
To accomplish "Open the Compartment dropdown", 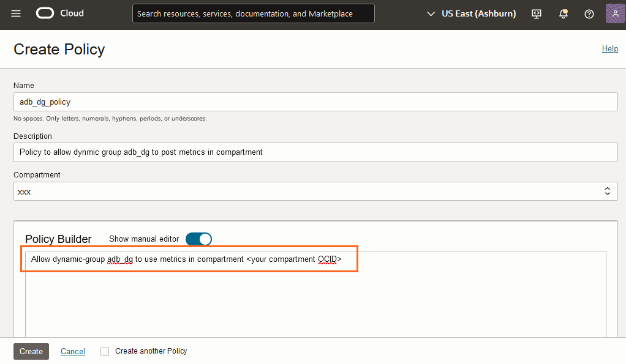I will coord(607,191).
